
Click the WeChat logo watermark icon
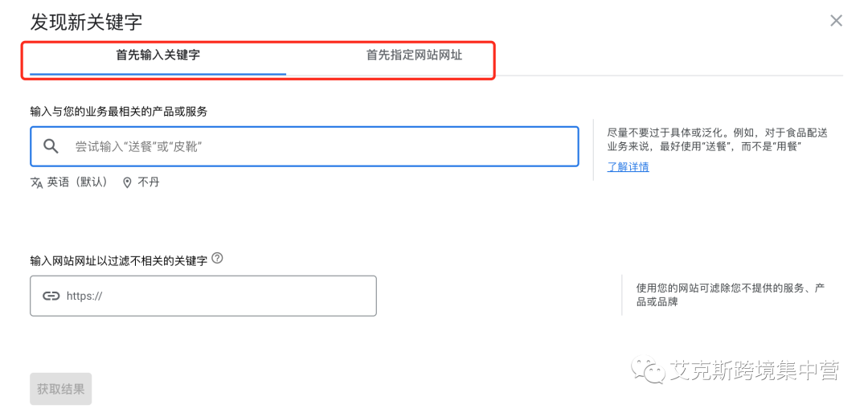(x=650, y=370)
